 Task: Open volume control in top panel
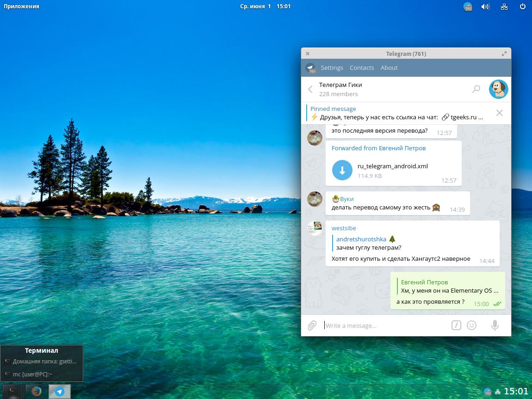pyautogui.click(x=486, y=6)
